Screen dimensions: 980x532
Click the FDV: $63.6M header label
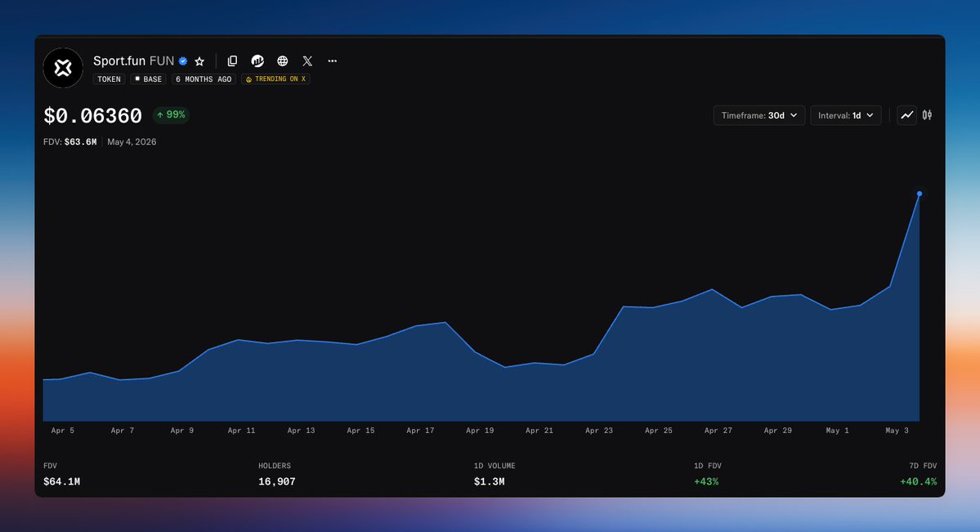[x=70, y=142]
